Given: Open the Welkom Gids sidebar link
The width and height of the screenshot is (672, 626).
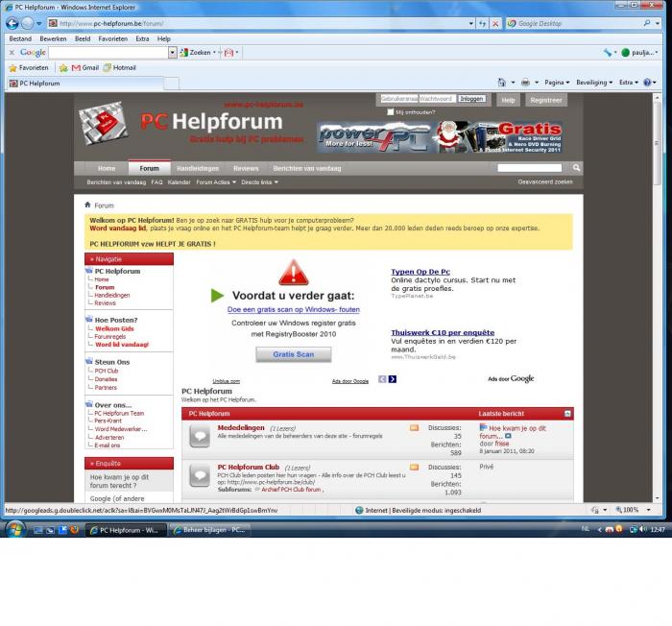Looking at the screenshot, I should pyautogui.click(x=114, y=328).
